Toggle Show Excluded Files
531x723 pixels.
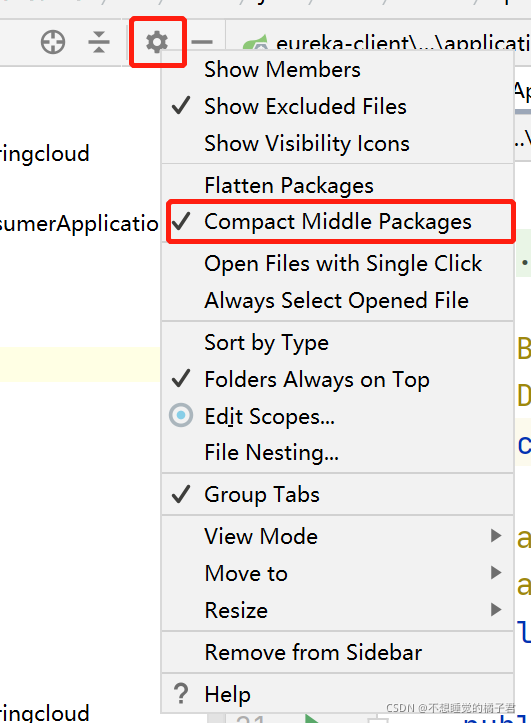tap(337, 107)
